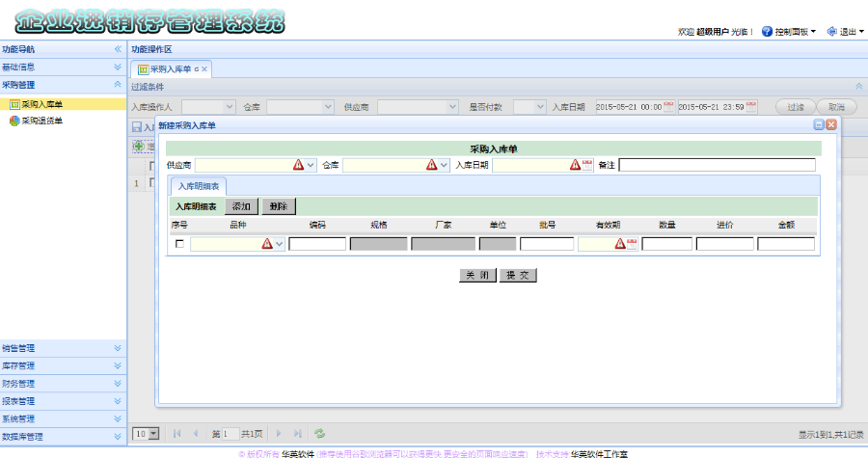Open the 供应商 dropdown in the dialog
Screen dimensions: 868x458
[311, 165]
